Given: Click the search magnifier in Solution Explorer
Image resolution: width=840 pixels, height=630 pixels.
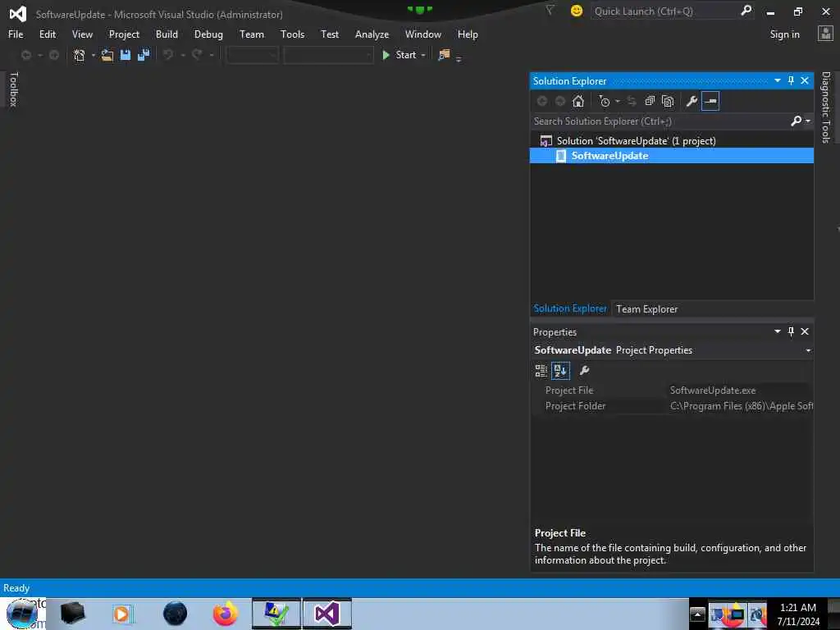Looking at the screenshot, I should click(x=796, y=121).
